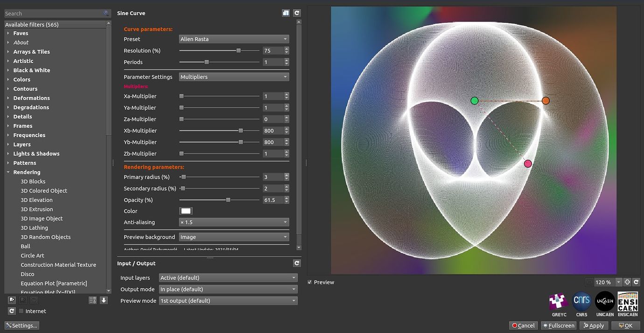Reset Sine Curve parameters with refresh icon
This screenshot has height=333, width=644.
click(297, 13)
